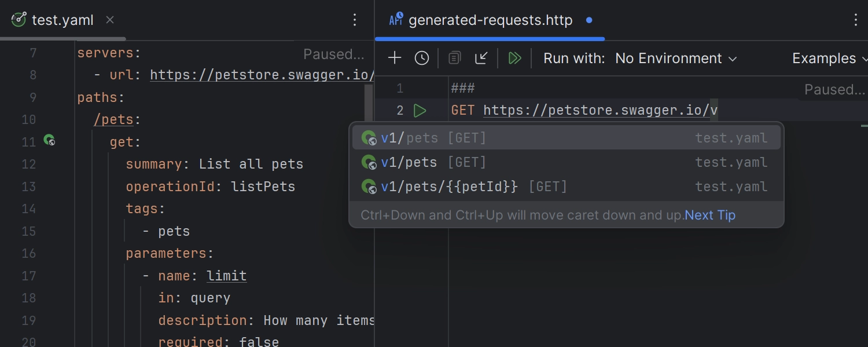Close the test.yaml tab
The height and width of the screenshot is (347, 868).
click(110, 20)
